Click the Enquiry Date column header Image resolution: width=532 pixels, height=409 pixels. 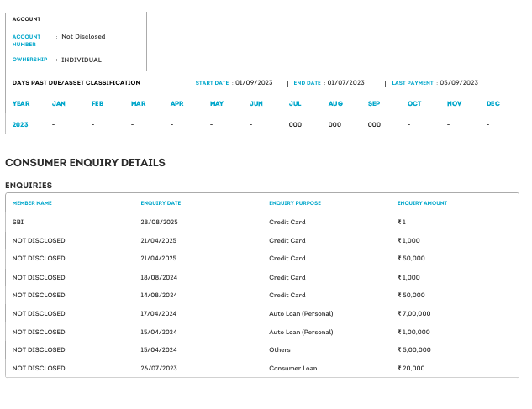point(161,203)
